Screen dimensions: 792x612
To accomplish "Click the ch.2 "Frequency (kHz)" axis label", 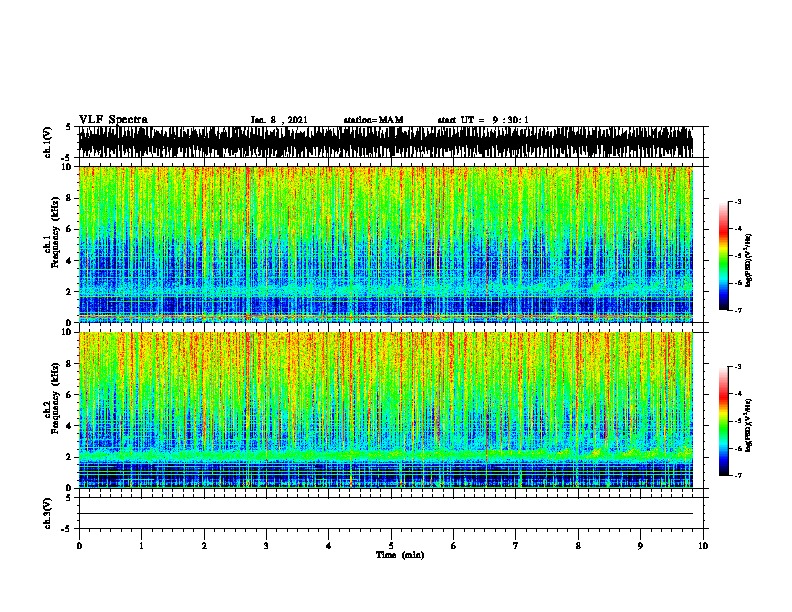I will 55,398.
